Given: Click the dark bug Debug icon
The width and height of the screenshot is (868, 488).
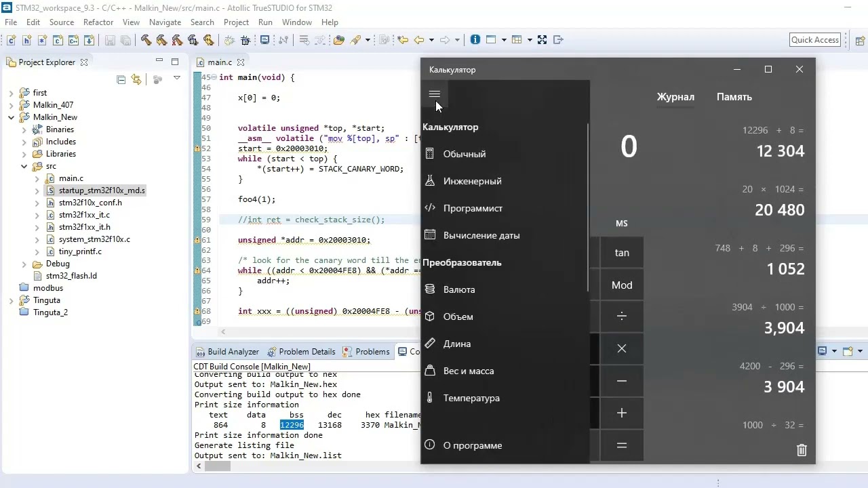Looking at the screenshot, I should (x=245, y=40).
